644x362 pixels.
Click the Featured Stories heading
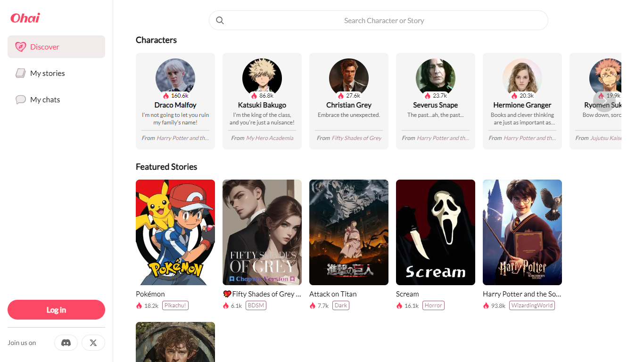tap(166, 167)
